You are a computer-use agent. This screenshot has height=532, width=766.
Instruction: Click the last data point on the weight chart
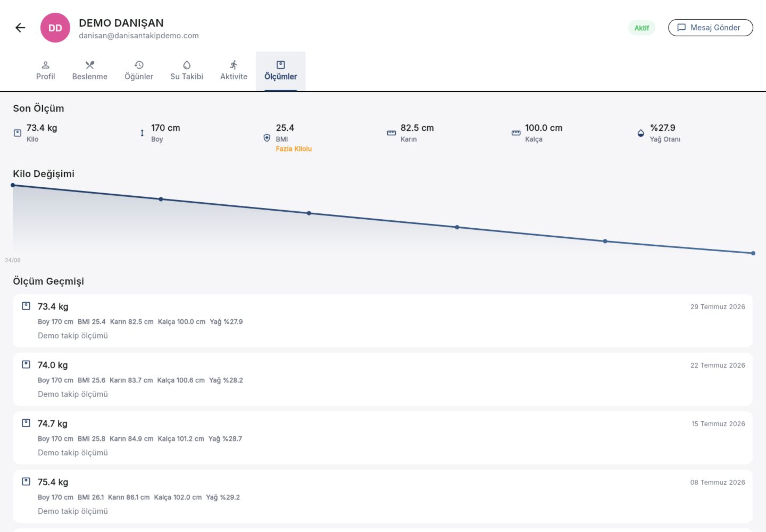click(x=753, y=253)
